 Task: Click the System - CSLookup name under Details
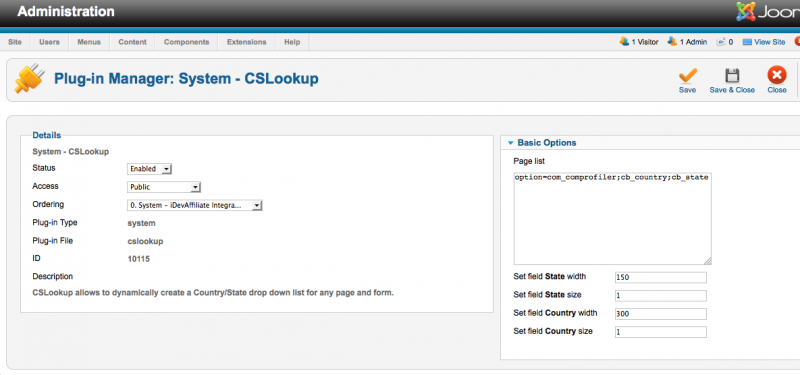click(70, 152)
